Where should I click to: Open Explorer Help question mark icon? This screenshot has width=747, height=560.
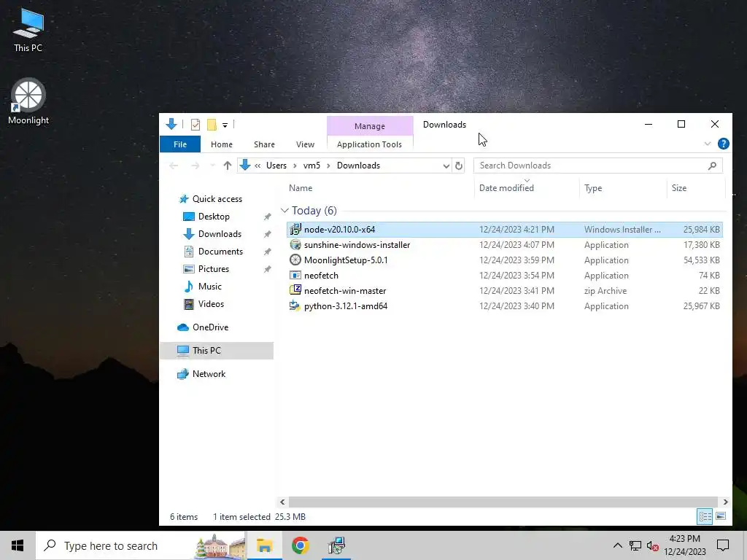pyautogui.click(x=723, y=144)
